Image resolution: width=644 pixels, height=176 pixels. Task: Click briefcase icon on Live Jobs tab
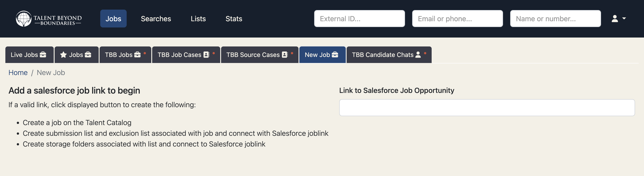coord(43,54)
